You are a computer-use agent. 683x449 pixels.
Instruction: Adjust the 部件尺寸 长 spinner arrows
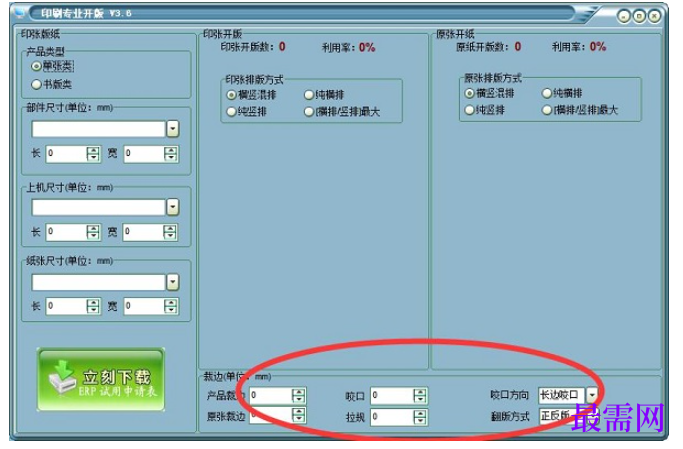[93, 153]
